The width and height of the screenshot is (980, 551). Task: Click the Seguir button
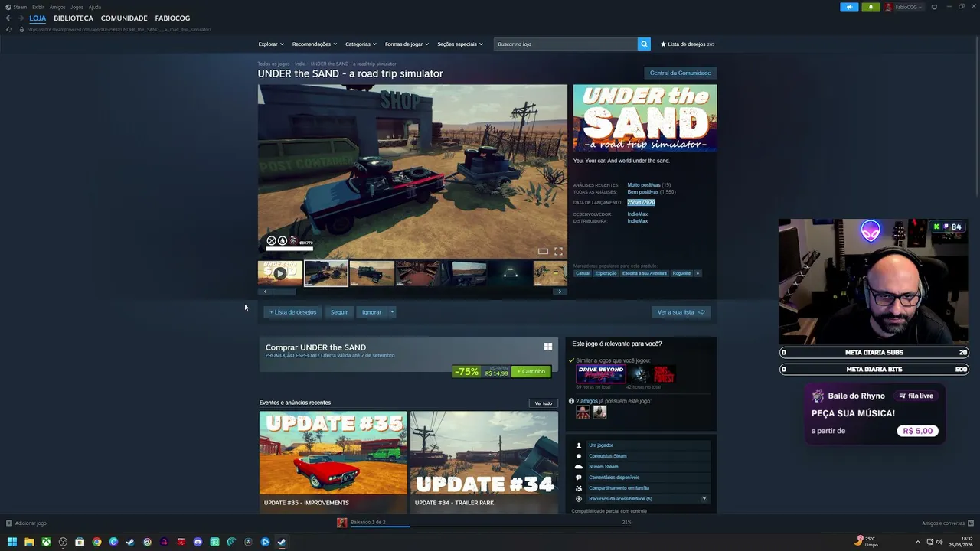339,312
